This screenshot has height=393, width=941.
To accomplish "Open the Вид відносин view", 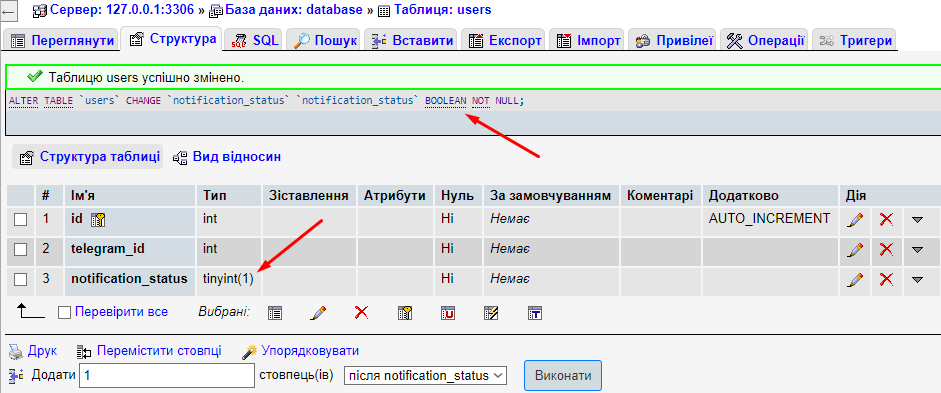I will point(227,157).
